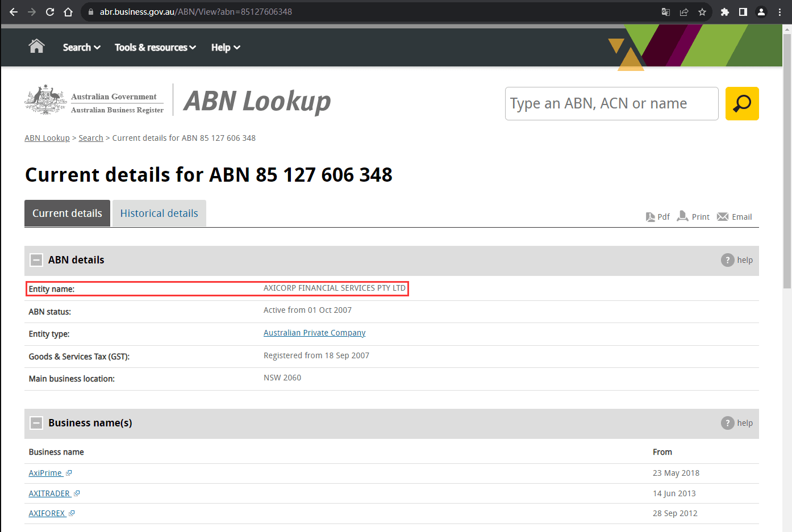Open the AXIFOREX business name link
792x532 pixels.
click(x=47, y=513)
